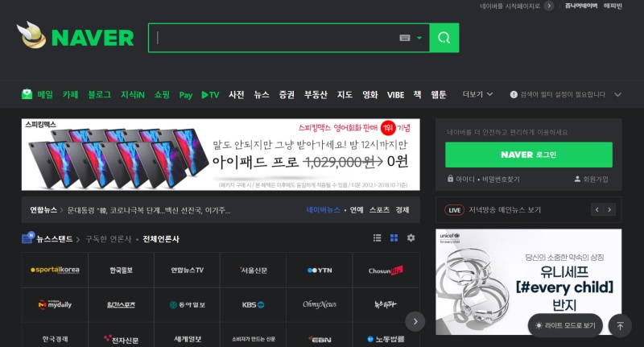This screenshot has width=644, height=347.
Task: Go to 블로그 menu
Action: (99, 95)
